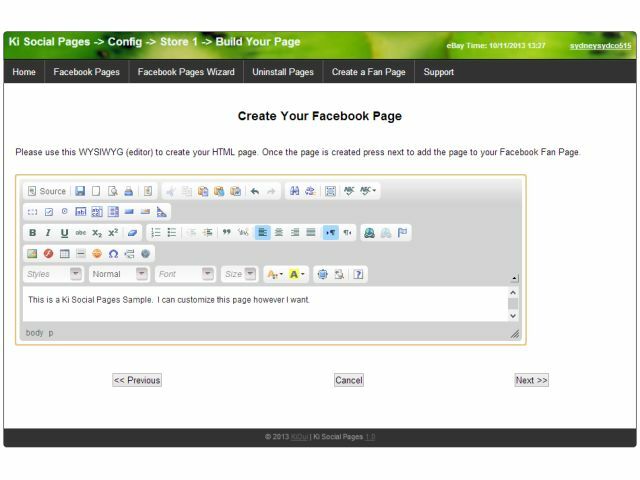Open the Templates icon
Viewport: 640px width, 480px height.
pos(148,191)
